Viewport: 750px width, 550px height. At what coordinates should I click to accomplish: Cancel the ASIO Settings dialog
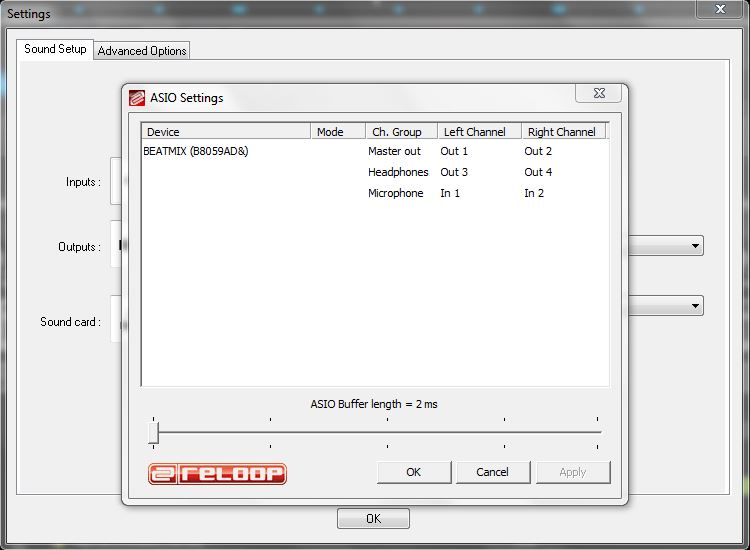tap(493, 473)
